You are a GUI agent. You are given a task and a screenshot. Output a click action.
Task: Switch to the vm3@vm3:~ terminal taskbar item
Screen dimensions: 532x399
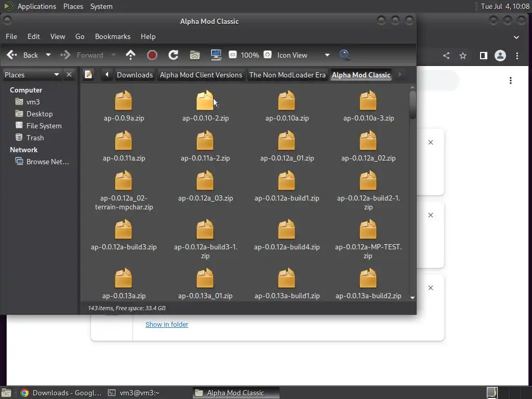pyautogui.click(x=134, y=393)
